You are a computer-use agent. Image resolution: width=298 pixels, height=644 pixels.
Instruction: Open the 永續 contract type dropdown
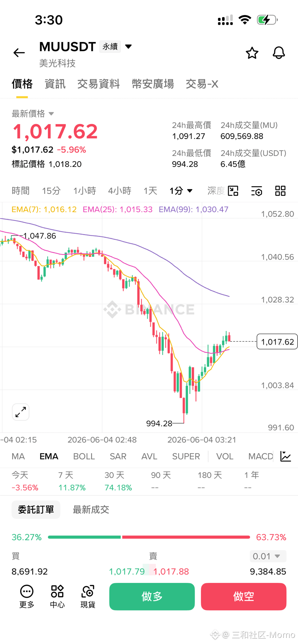point(116,47)
